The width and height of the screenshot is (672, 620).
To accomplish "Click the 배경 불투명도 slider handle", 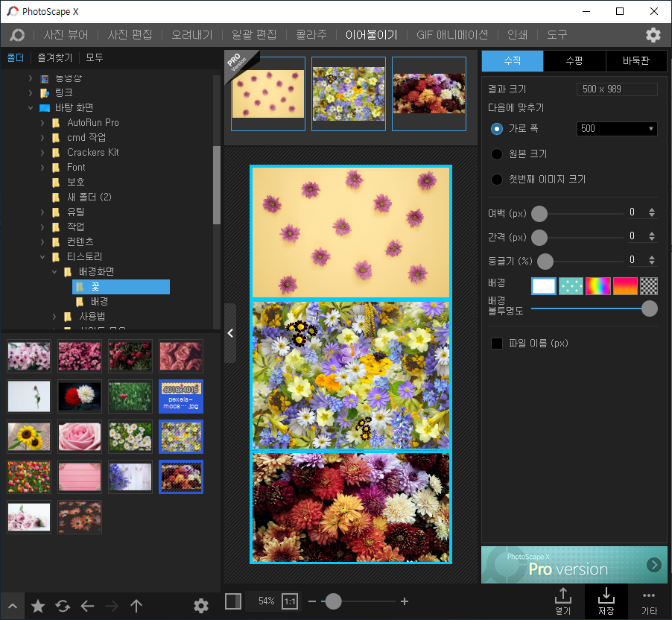I will pyautogui.click(x=650, y=309).
